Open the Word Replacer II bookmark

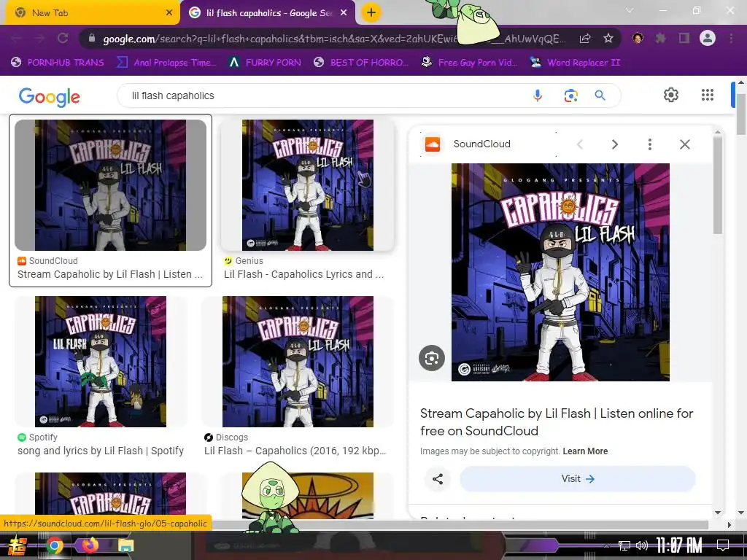point(576,63)
